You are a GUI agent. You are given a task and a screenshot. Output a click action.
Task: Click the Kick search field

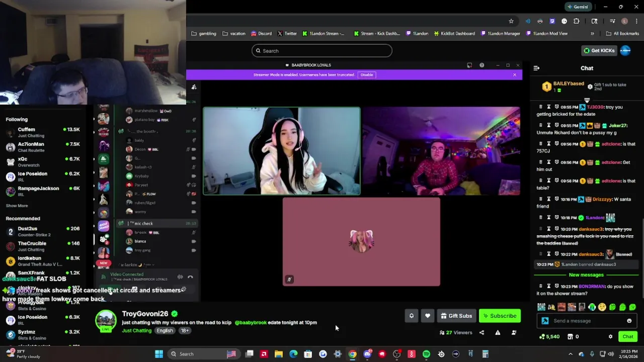(x=322, y=51)
